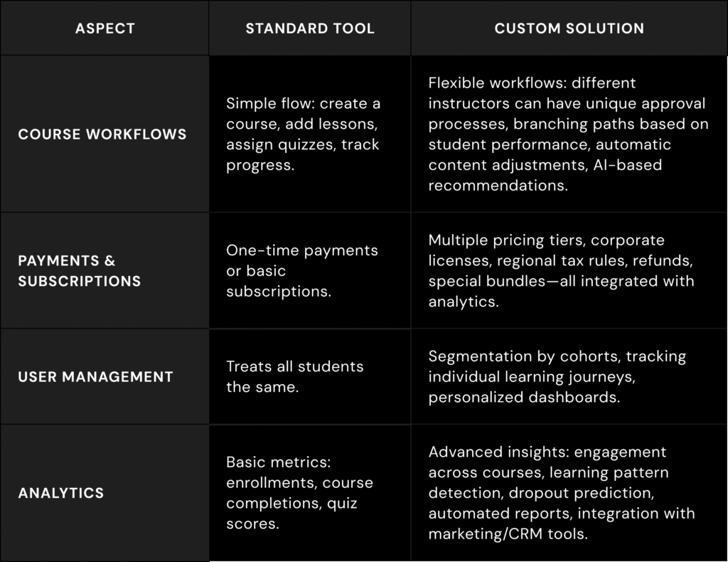Select the USER MANAGEMENT row label

[x=96, y=376]
